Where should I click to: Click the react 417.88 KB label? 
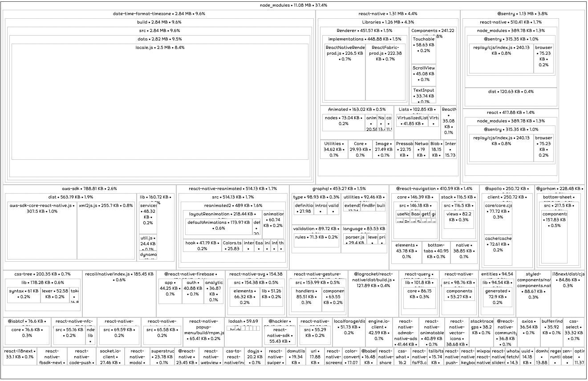click(x=511, y=113)
